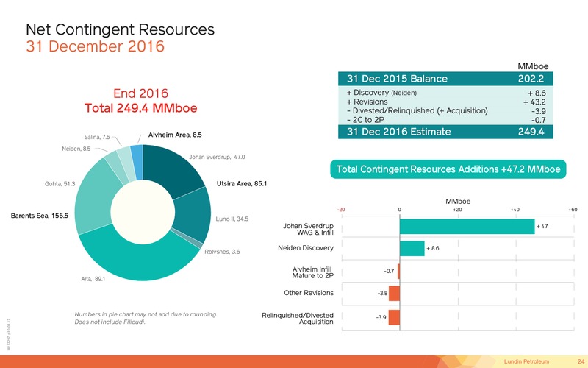
Task: Click the '31 Dec 2016 Estimate' row
Action: 445,132
